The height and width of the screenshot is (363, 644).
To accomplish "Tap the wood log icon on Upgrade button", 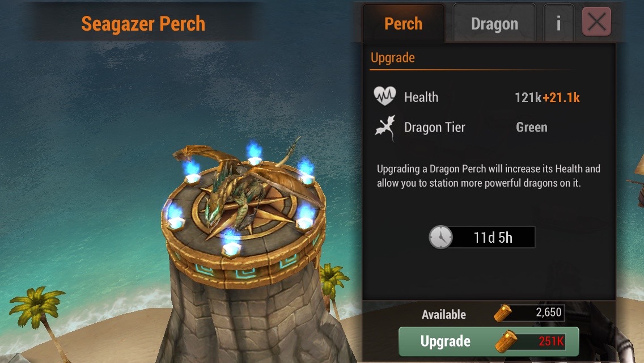I will (x=506, y=341).
